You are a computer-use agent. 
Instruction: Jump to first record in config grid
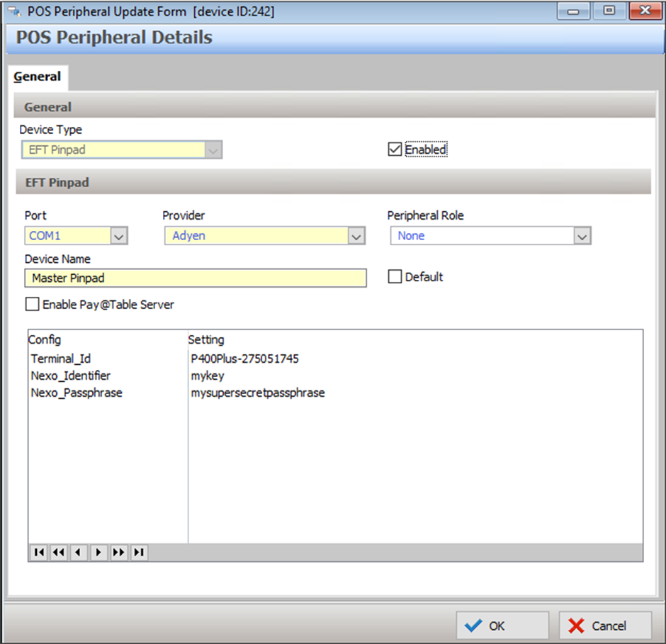38,553
